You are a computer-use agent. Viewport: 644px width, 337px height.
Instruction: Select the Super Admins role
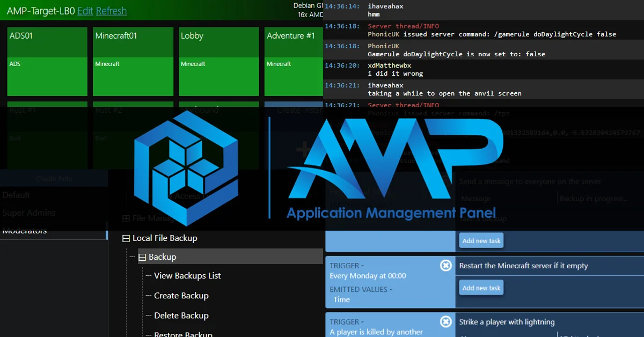click(29, 213)
